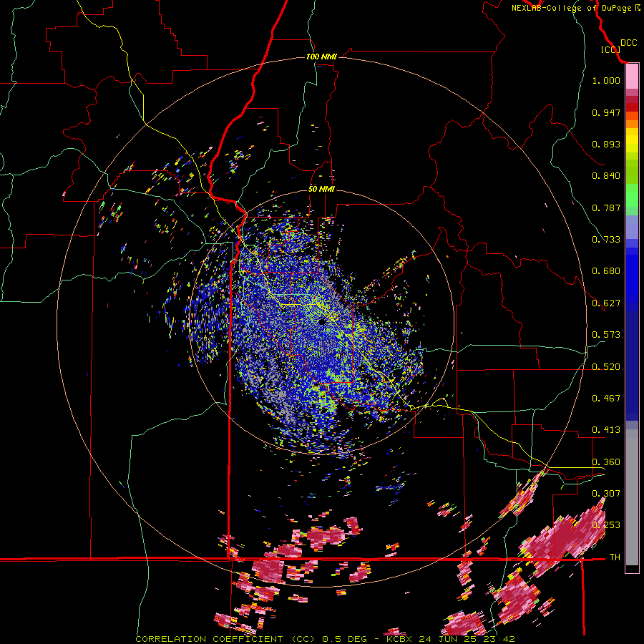Viewport: 644px width, 644px height.
Task: Click the 0.787 legend value
Action: coord(606,208)
